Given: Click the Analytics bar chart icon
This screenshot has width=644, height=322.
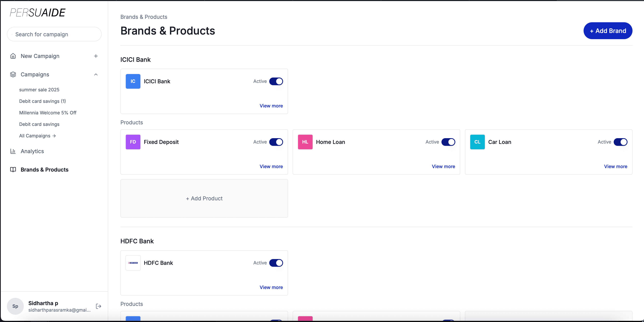Looking at the screenshot, I should pyautogui.click(x=13, y=151).
